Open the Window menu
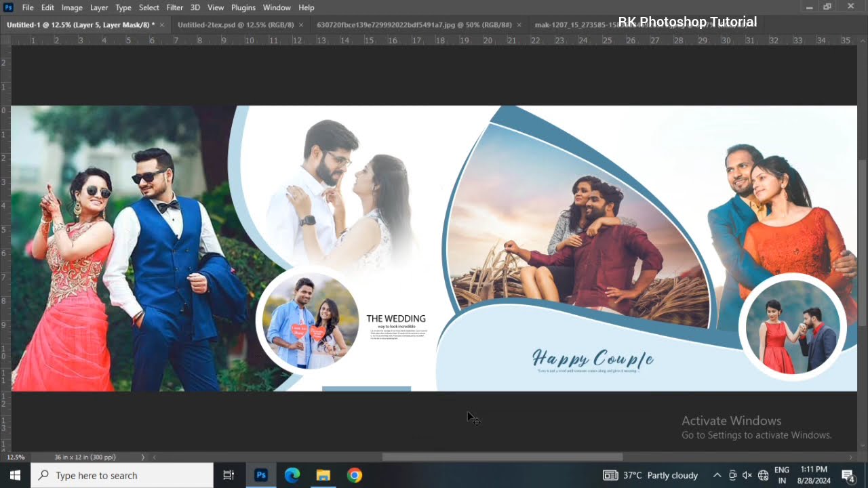This screenshot has width=868, height=488. (x=277, y=7)
